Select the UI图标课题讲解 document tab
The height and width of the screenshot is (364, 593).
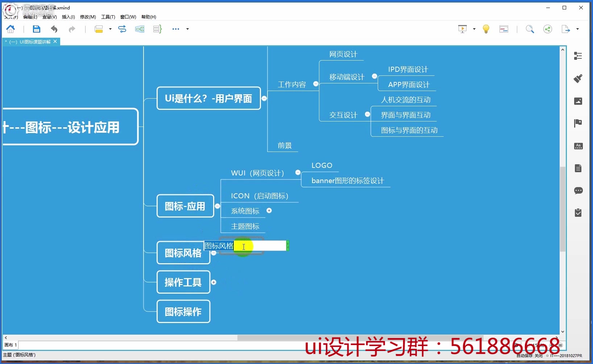point(30,42)
